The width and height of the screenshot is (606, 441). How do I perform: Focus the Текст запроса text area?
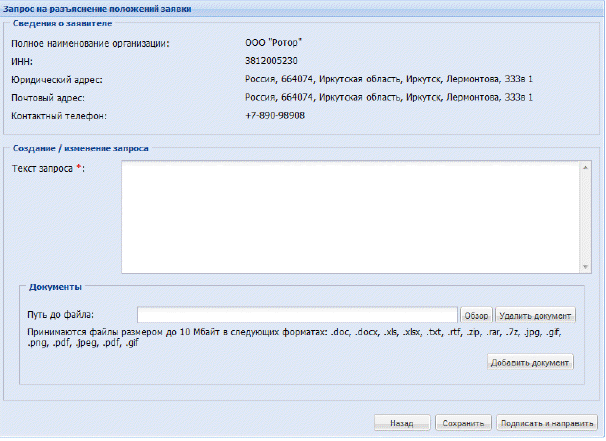351,217
